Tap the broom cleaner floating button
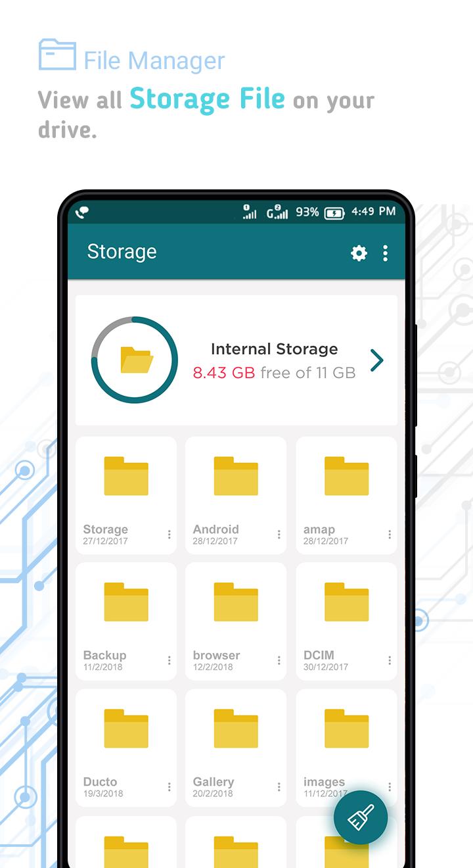This screenshot has width=473, height=868. [361, 817]
